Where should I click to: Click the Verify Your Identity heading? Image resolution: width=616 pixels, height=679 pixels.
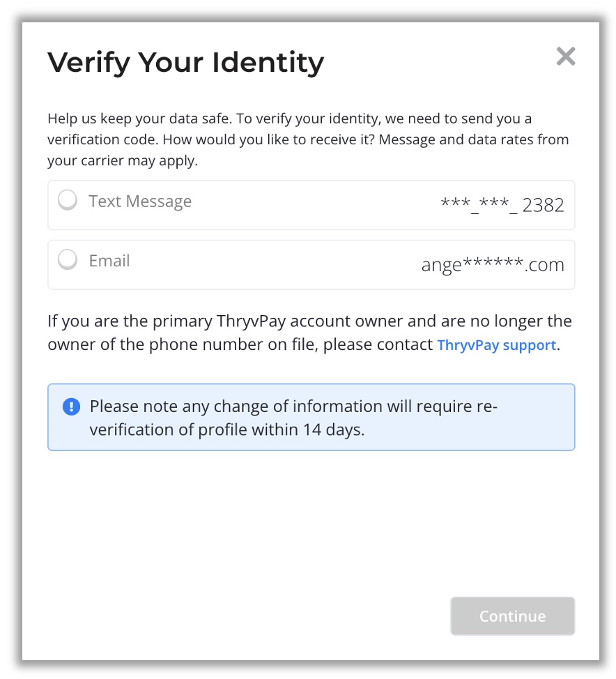coord(186,63)
